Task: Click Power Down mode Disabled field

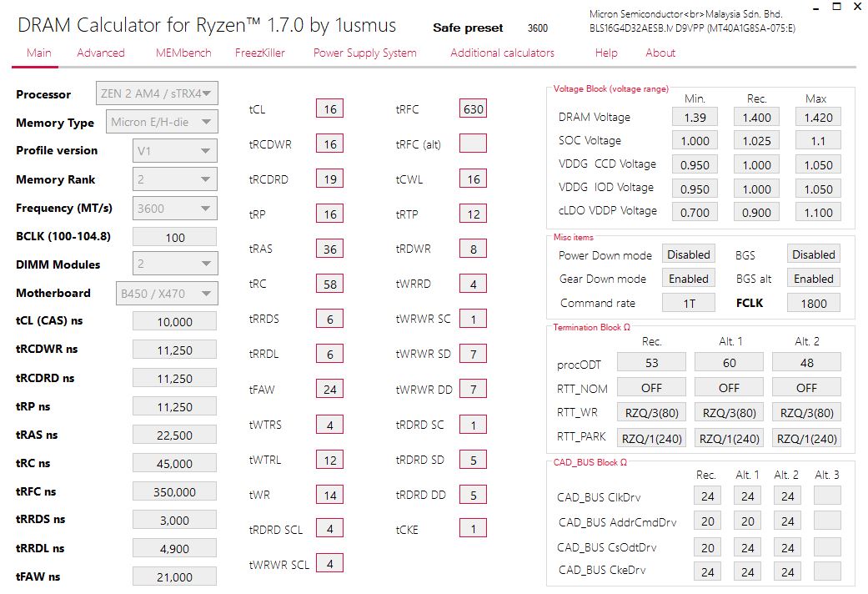Action: click(x=689, y=254)
